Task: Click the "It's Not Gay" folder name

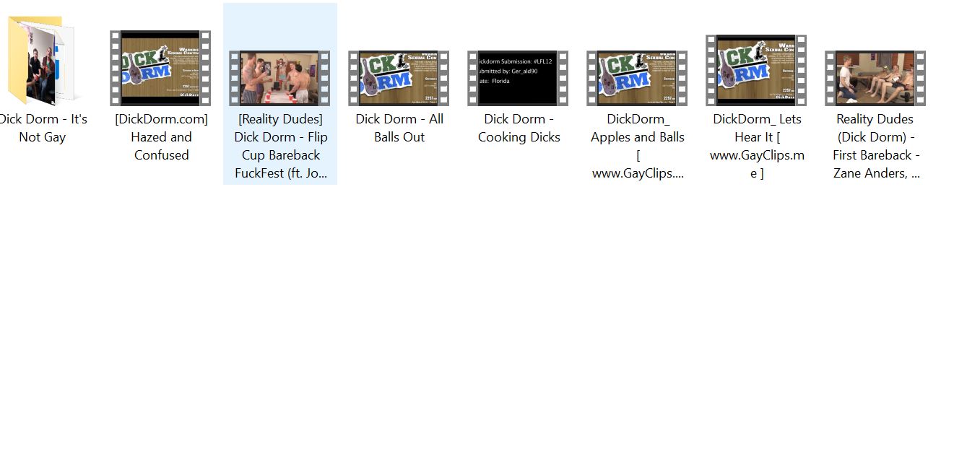Action: click(x=43, y=128)
